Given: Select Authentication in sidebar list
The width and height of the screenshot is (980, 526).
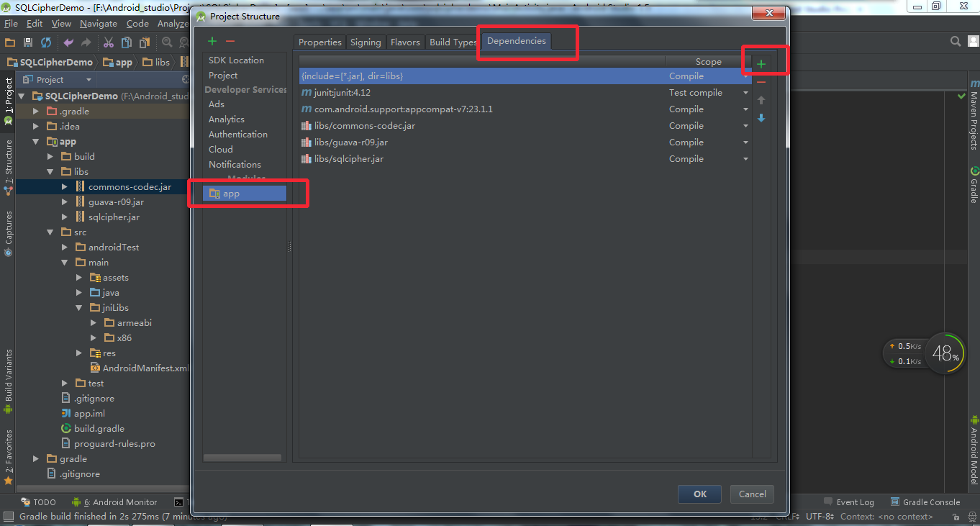Looking at the screenshot, I should coord(238,135).
